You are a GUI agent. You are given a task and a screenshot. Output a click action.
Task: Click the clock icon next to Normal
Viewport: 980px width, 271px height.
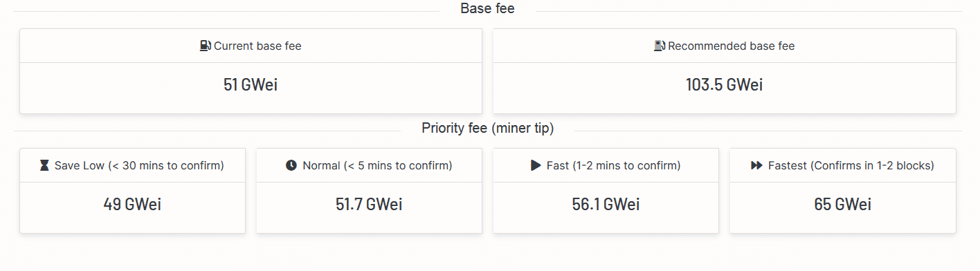(291, 166)
